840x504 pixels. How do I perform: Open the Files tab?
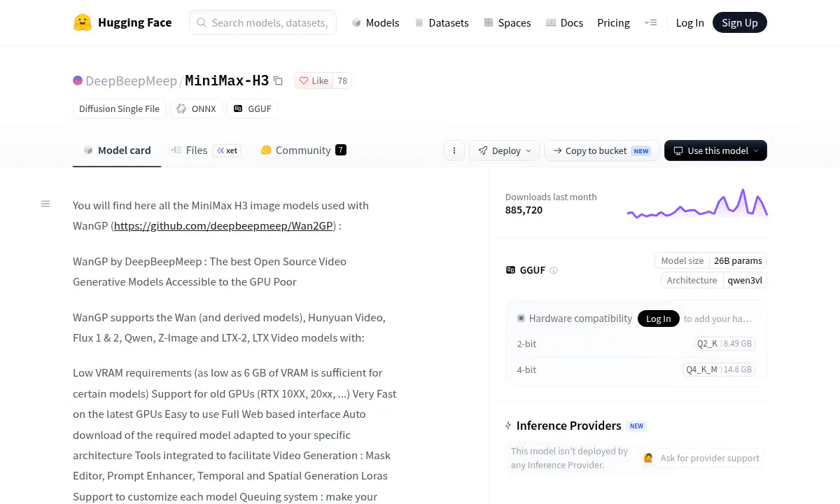(206, 150)
